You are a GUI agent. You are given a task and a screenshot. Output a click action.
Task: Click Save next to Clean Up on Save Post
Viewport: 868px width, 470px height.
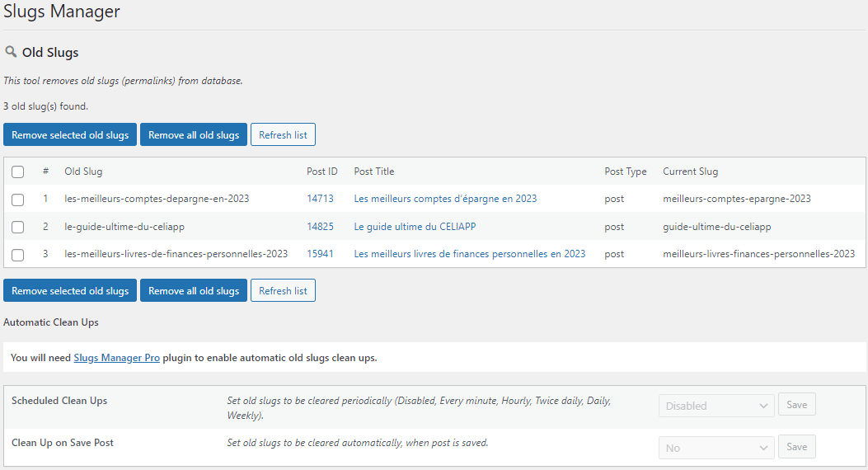[796, 447]
